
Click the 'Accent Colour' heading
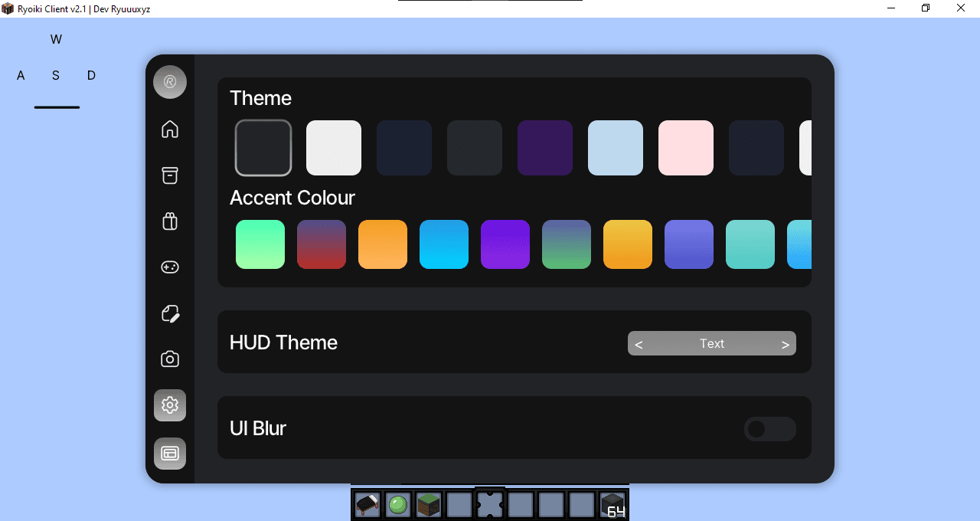pyautogui.click(x=292, y=198)
